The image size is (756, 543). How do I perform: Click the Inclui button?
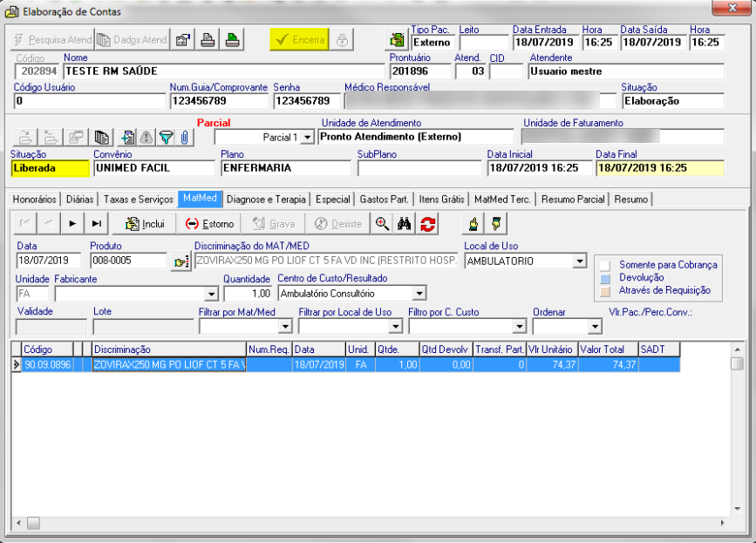point(145,223)
